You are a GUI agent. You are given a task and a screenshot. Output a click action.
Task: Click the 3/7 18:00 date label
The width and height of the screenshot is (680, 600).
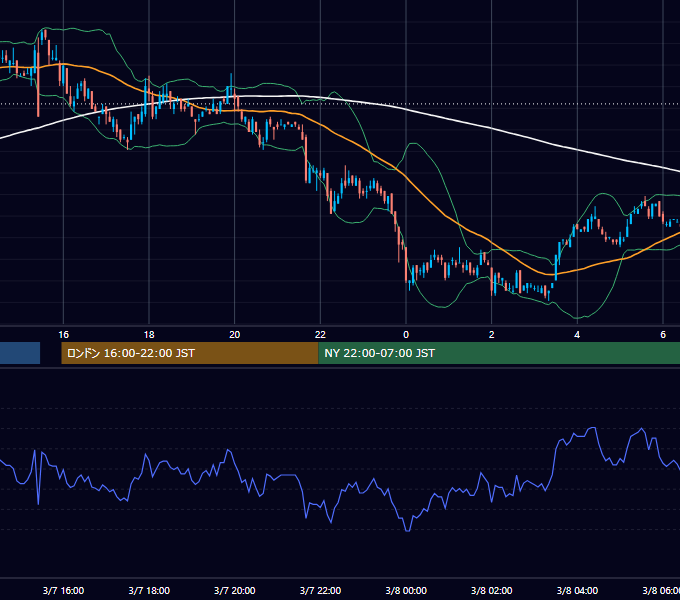tap(149, 590)
